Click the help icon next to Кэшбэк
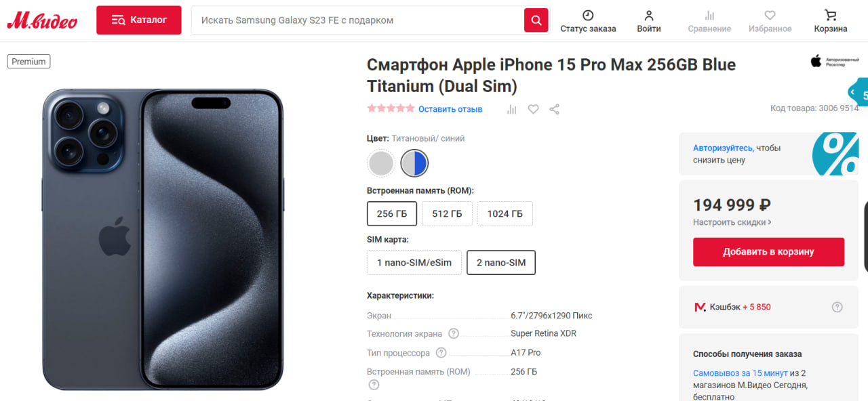This screenshot has width=868, height=401. (x=837, y=307)
